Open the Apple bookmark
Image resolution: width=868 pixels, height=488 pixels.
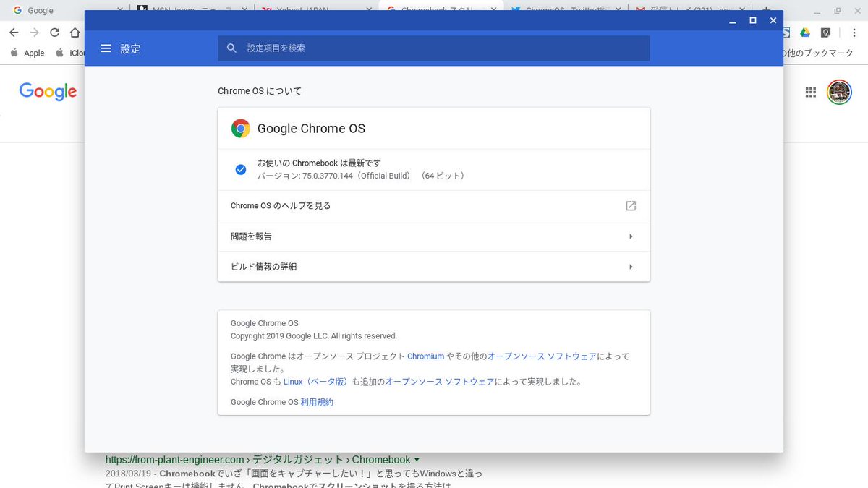click(28, 53)
